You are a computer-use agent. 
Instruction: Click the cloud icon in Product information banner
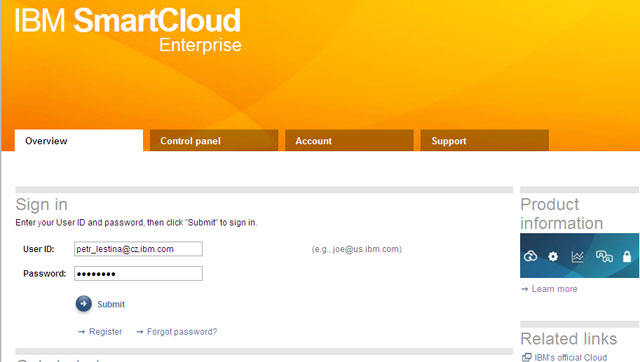click(x=530, y=256)
